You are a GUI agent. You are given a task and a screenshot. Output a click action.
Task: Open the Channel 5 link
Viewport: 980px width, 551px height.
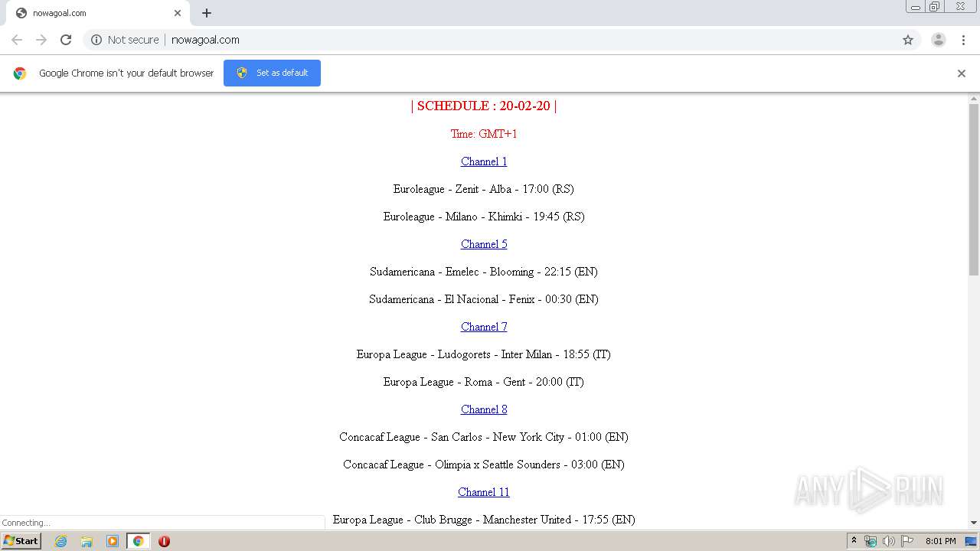click(484, 244)
